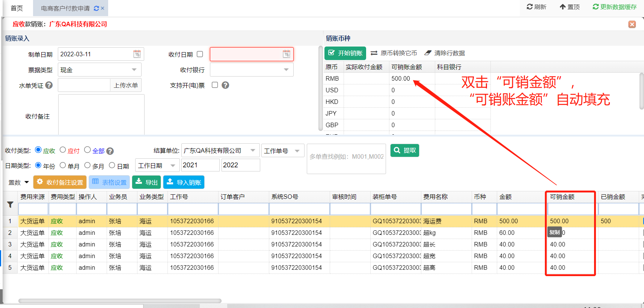Click the help icon next to 水单凭证
Viewport: 644px width, 308px height.
[x=49, y=85]
